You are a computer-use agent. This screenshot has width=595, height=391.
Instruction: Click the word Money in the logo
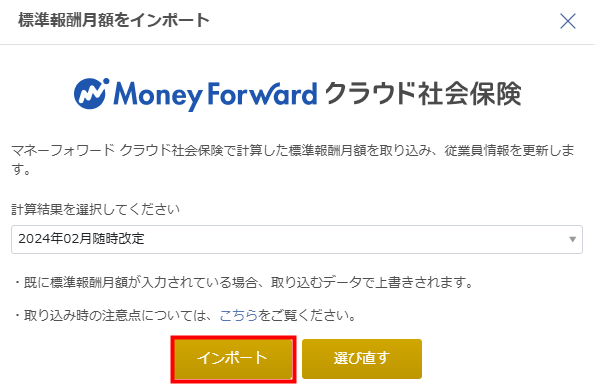click(x=158, y=96)
